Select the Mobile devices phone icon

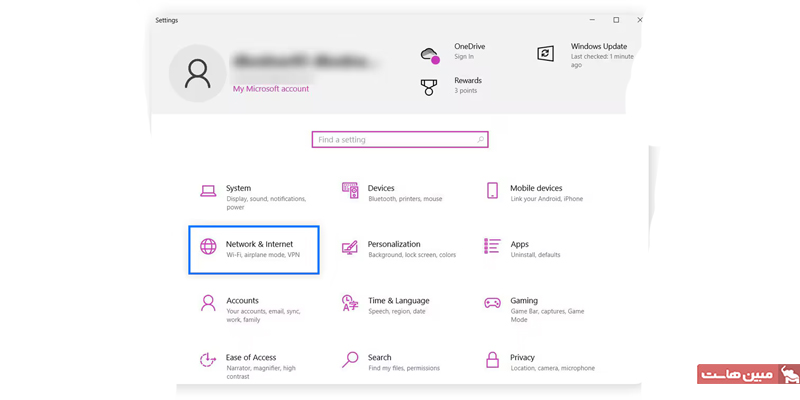click(x=492, y=190)
